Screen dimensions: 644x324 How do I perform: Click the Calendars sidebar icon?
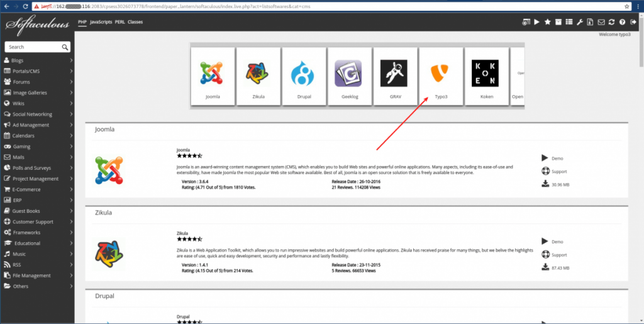[x=7, y=135]
